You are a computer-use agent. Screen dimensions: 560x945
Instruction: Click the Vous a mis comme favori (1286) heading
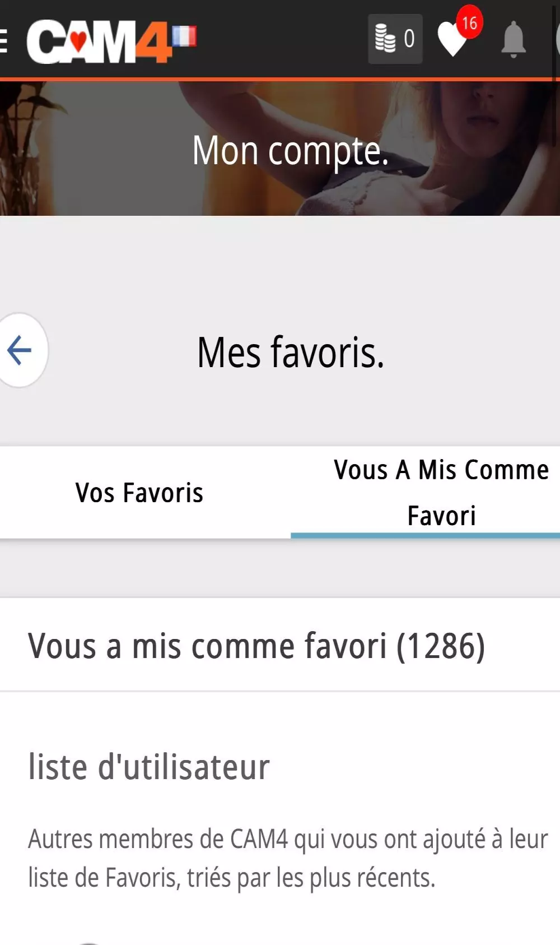(256, 646)
